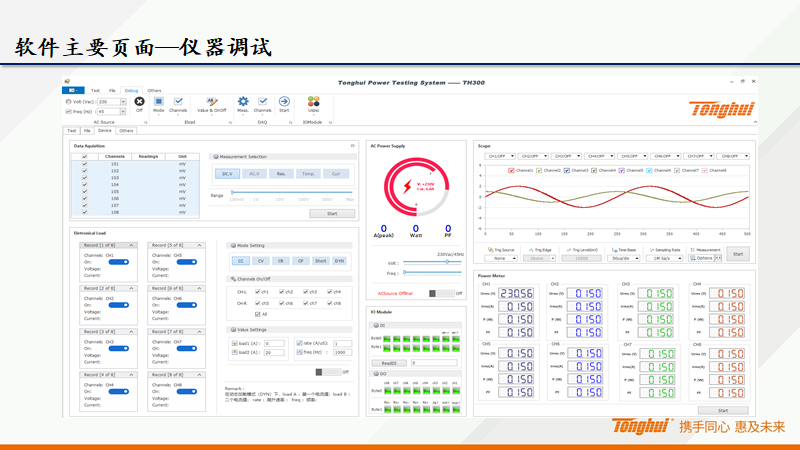This screenshot has height=450, width=800.
Task: Open the Freq (Hz) dropdown
Action: pyautogui.click(x=123, y=111)
